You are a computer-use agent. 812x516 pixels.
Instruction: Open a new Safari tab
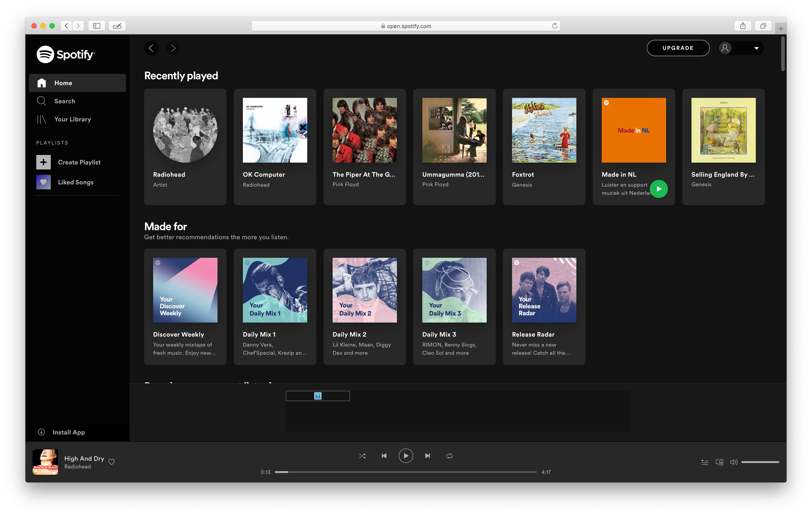point(781,29)
